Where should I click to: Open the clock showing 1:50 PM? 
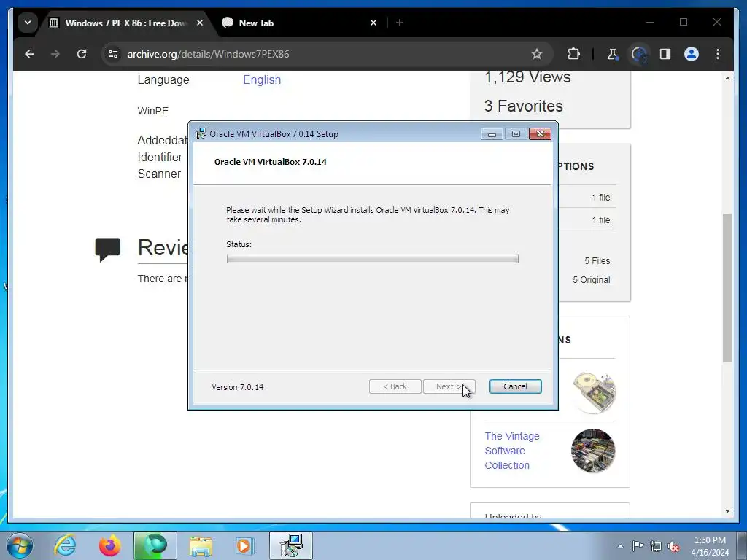point(710,546)
